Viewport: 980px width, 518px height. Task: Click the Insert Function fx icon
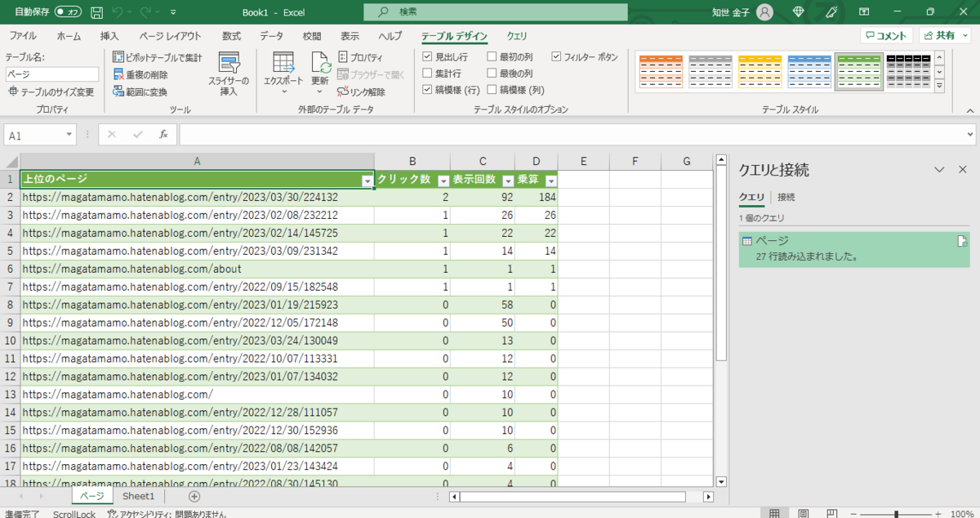click(163, 134)
